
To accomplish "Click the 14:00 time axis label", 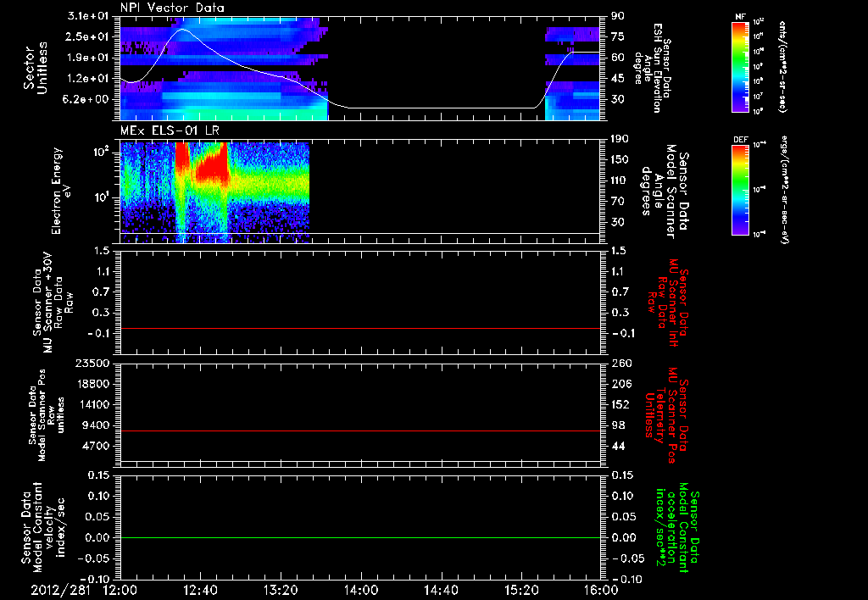I will pos(361,590).
